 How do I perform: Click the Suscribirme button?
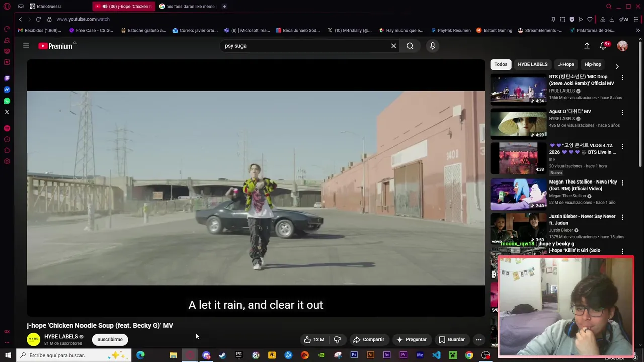click(110, 339)
